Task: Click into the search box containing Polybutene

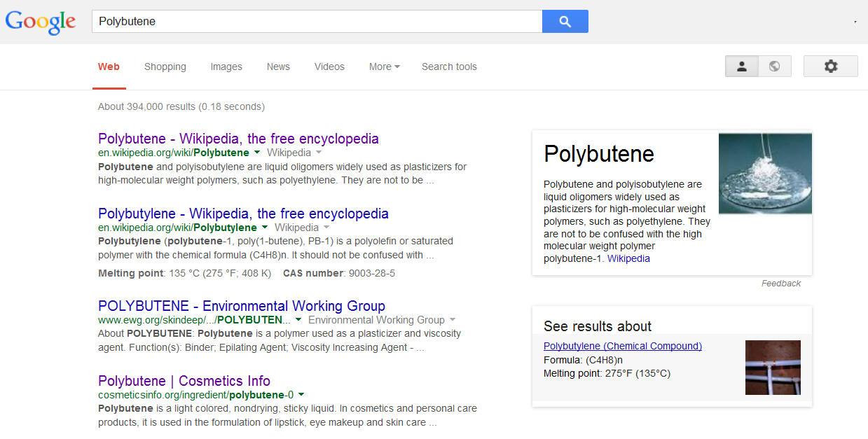Action: [317, 22]
